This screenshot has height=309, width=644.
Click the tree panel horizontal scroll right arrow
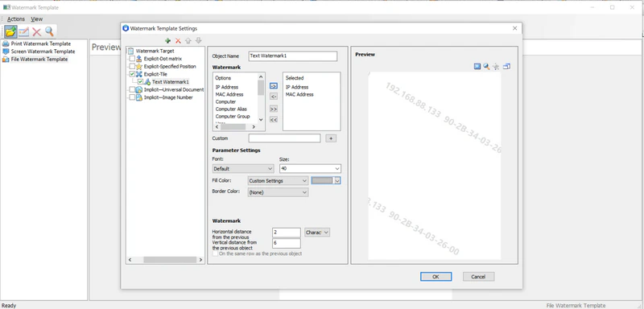click(200, 260)
